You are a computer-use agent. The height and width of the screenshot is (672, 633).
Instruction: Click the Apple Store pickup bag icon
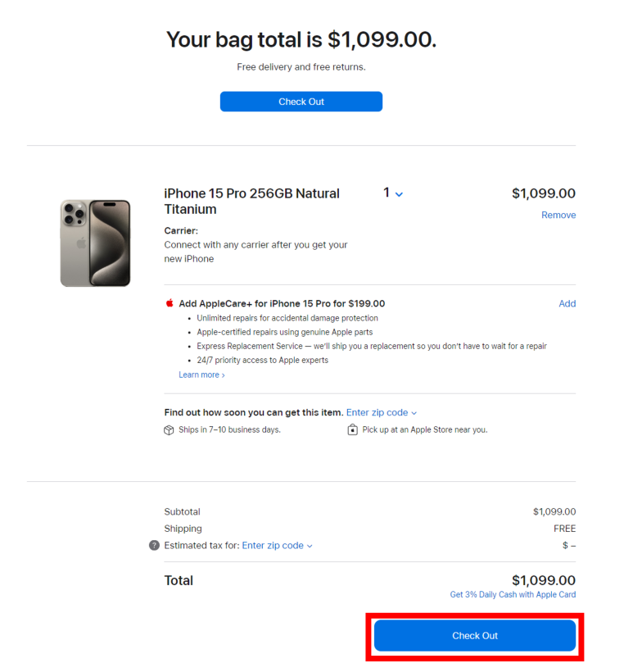click(352, 429)
